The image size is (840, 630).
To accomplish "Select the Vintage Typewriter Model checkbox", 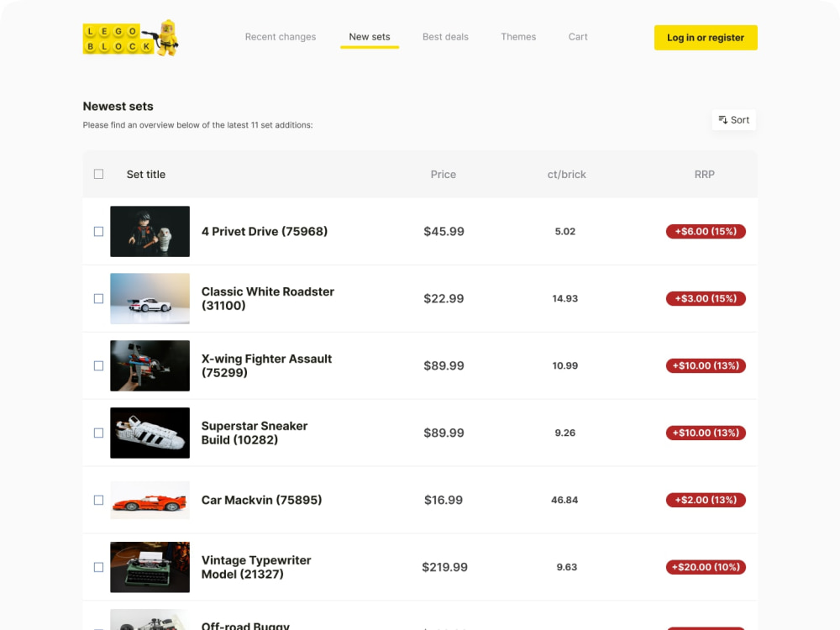I will pyautogui.click(x=98, y=567).
